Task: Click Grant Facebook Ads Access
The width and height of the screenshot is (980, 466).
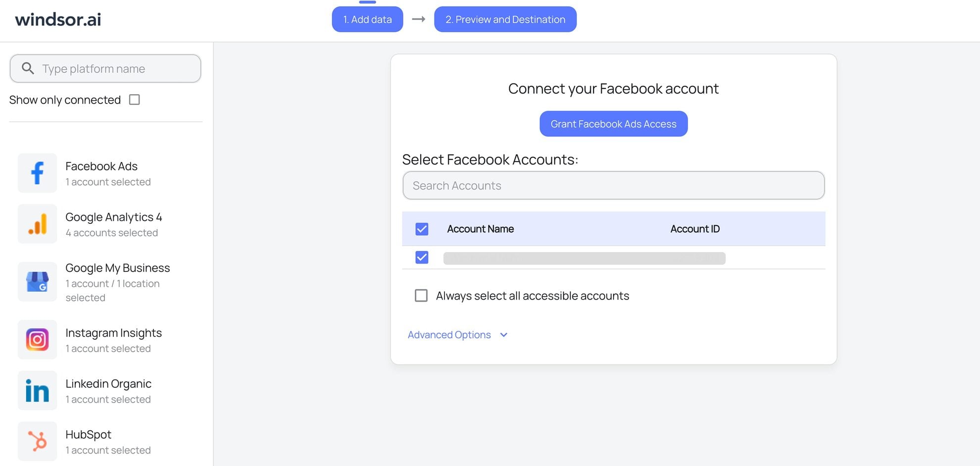Action: click(x=613, y=124)
